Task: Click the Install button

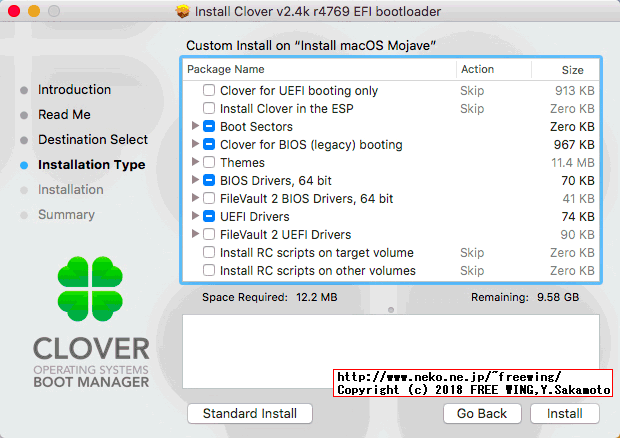Action: point(565,413)
